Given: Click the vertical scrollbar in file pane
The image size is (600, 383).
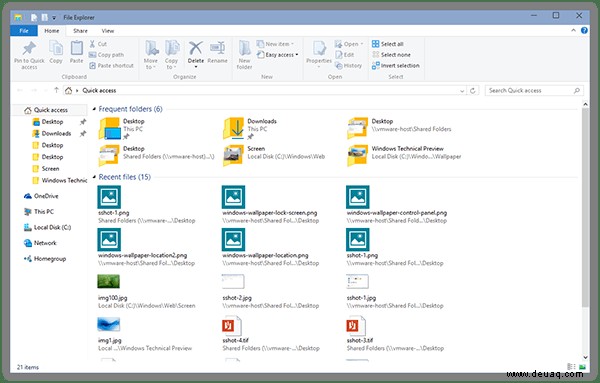Looking at the screenshot, I should click(x=585, y=207).
